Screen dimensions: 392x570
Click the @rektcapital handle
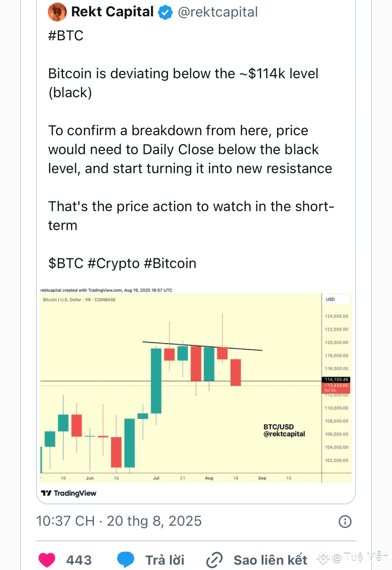(x=218, y=12)
